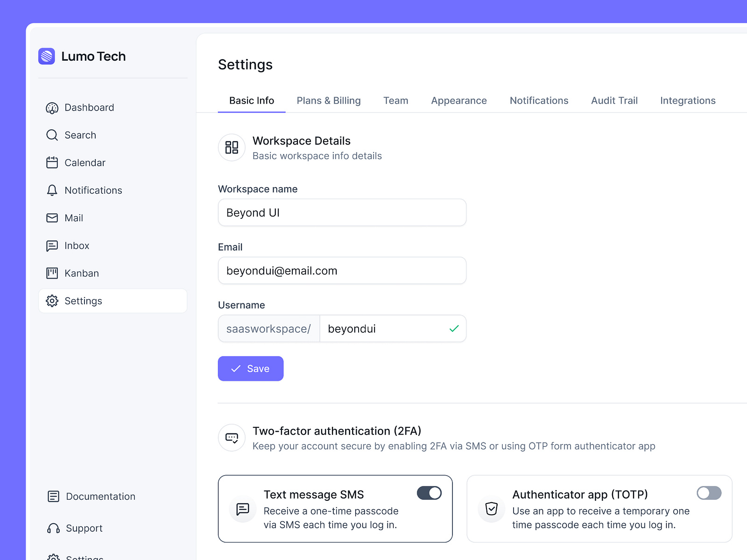The width and height of the screenshot is (747, 560).
Task: Open the Documentation sidebar icon
Action: [x=54, y=496]
